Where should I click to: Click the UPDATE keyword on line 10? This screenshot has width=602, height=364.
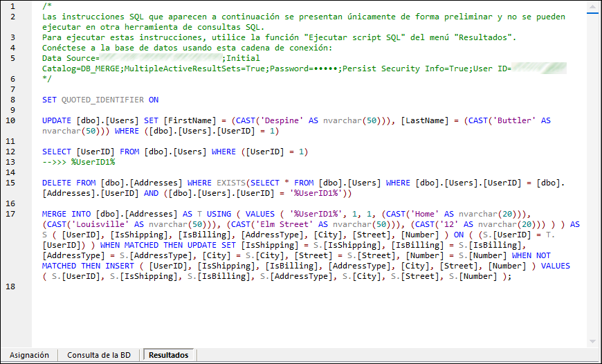[x=57, y=120]
